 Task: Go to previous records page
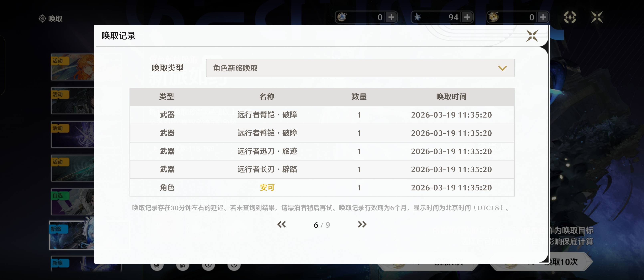(282, 224)
